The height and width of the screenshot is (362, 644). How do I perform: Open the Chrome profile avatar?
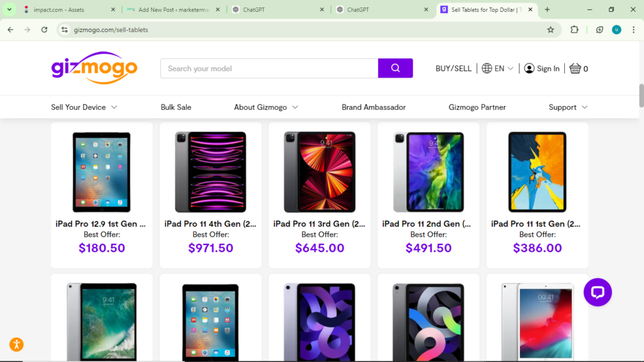pyautogui.click(x=616, y=30)
